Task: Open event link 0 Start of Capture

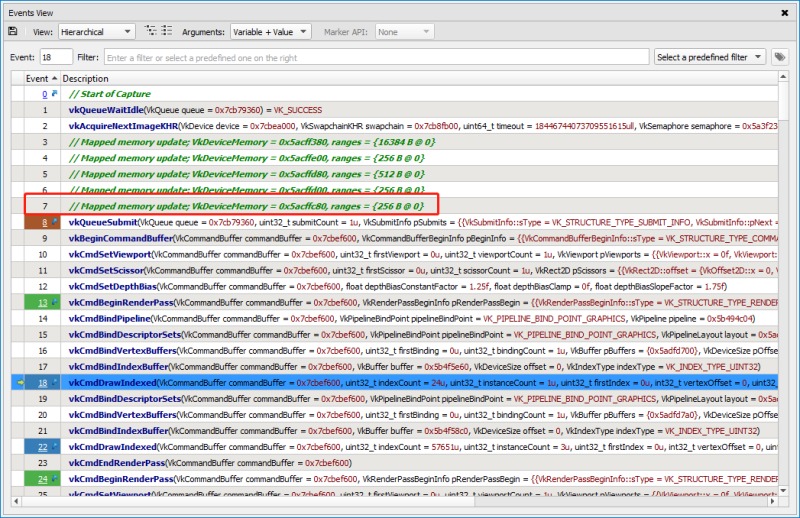Action: [x=44, y=94]
